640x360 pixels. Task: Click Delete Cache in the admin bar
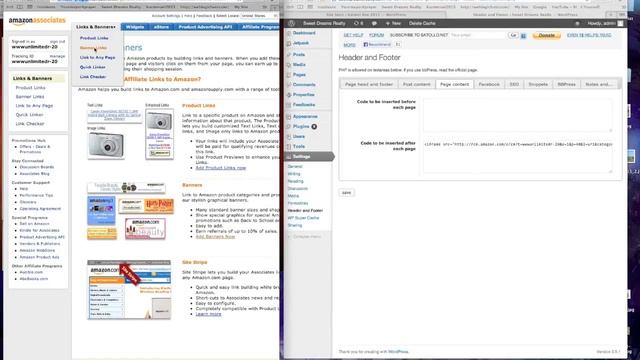click(422, 24)
